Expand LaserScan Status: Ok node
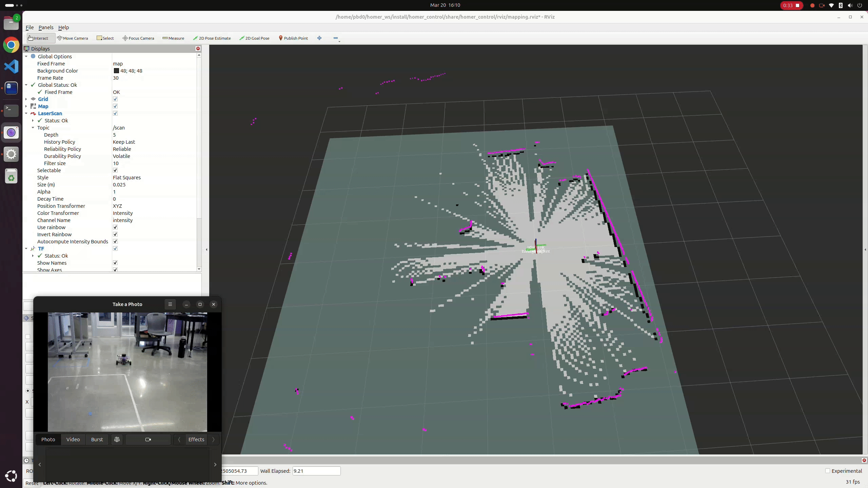Viewport: 868px width, 488px height. point(33,120)
